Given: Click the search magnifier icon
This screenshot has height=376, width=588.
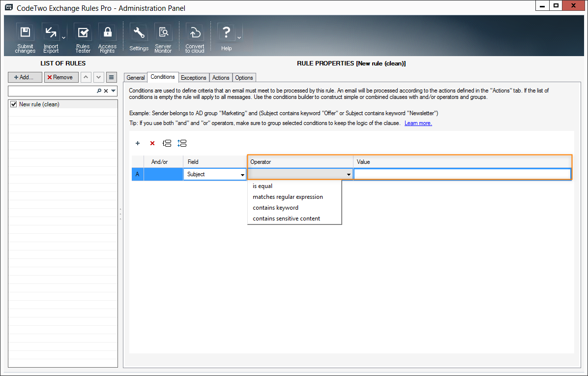Looking at the screenshot, I should (x=99, y=91).
